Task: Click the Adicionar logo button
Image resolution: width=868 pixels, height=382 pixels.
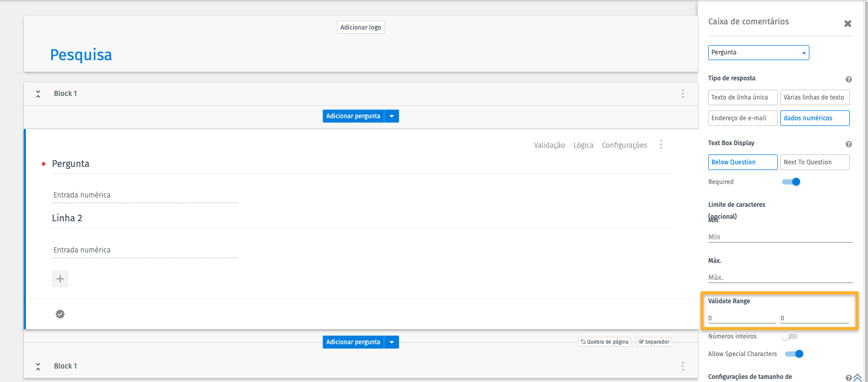Action: pos(361,27)
